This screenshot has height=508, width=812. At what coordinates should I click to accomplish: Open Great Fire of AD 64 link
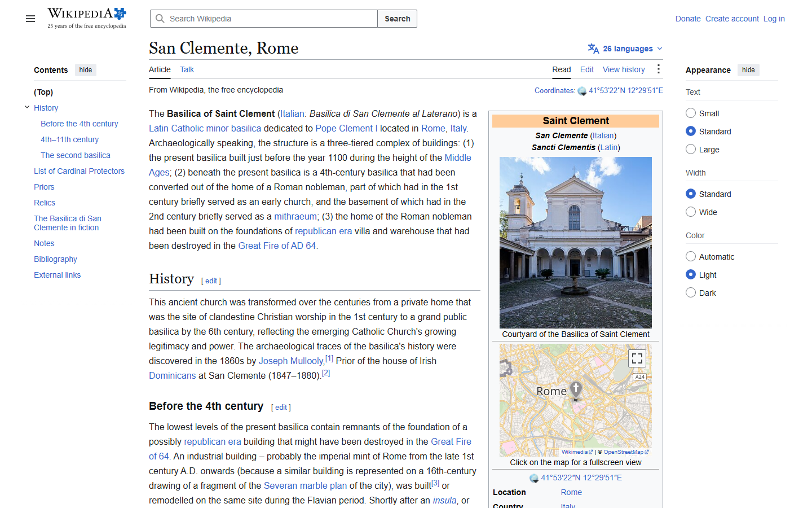click(x=277, y=246)
